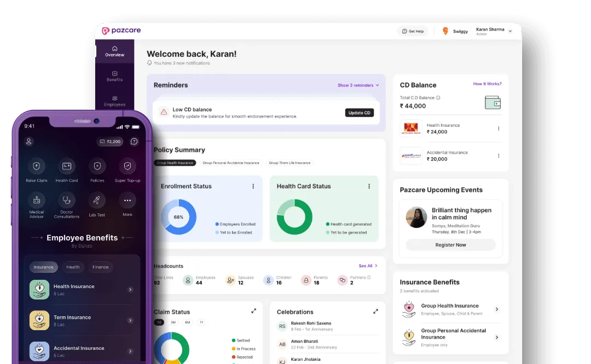
Task: Tap Policies icon on phone
Action: (x=97, y=166)
